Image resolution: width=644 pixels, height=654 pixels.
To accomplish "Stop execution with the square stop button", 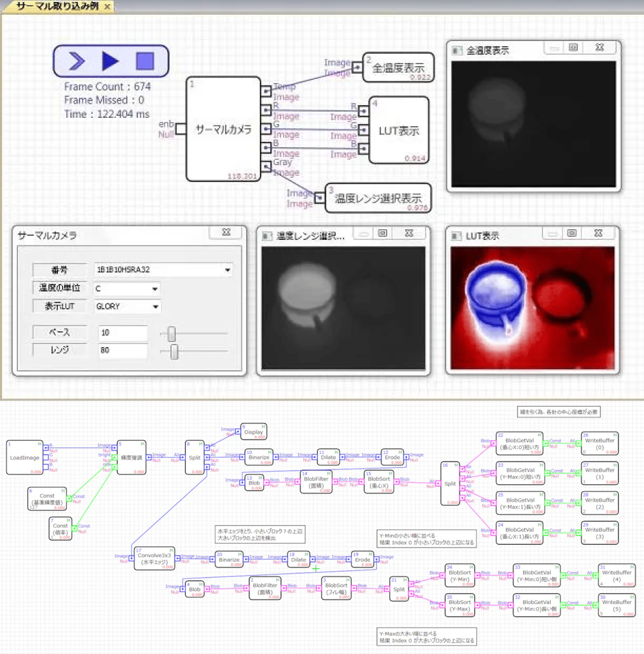I will point(145,61).
